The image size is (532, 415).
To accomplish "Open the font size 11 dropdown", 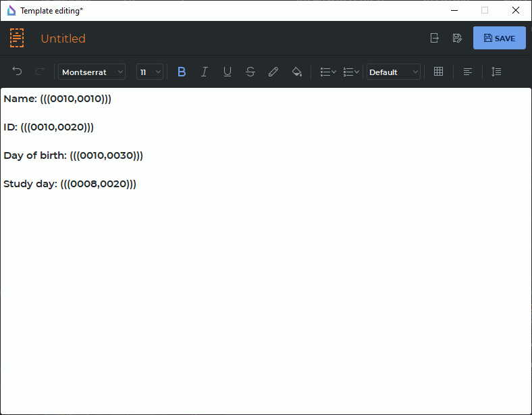I will click(x=150, y=72).
